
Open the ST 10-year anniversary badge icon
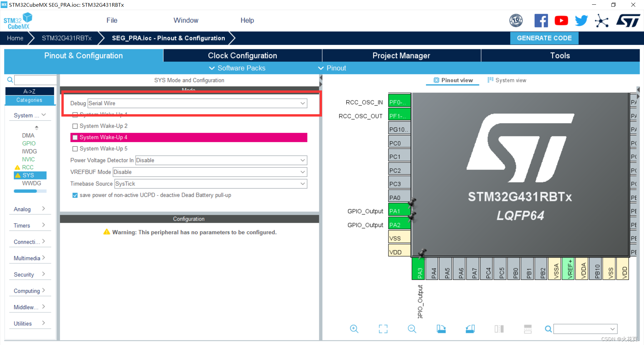click(x=516, y=20)
